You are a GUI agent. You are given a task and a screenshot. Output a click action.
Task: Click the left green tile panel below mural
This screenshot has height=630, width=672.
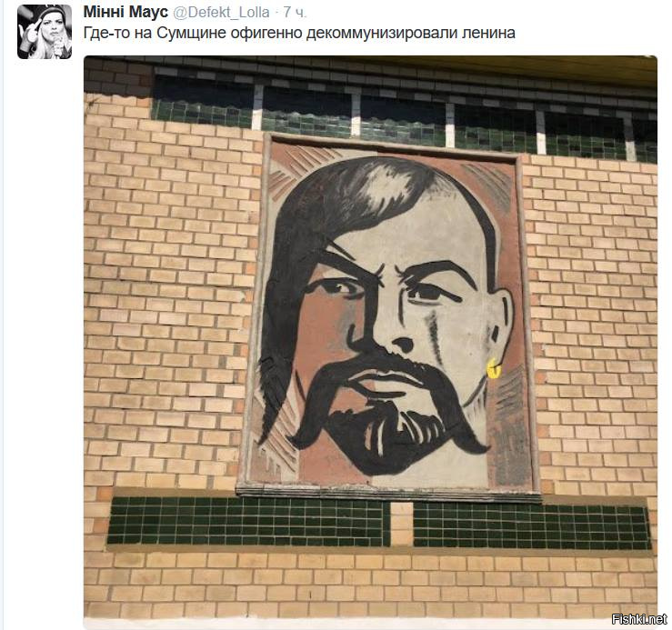click(x=248, y=521)
